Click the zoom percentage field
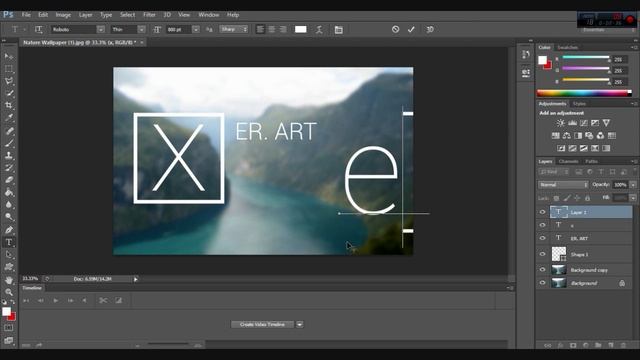The width and height of the screenshot is (640, 360). tap(30, 279)
